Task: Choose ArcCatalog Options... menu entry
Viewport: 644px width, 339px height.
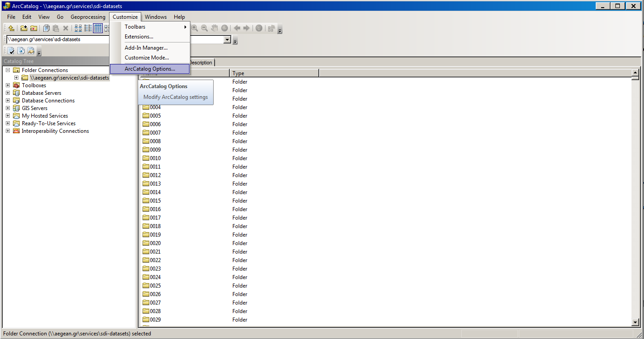Action: tap(150, 69)
